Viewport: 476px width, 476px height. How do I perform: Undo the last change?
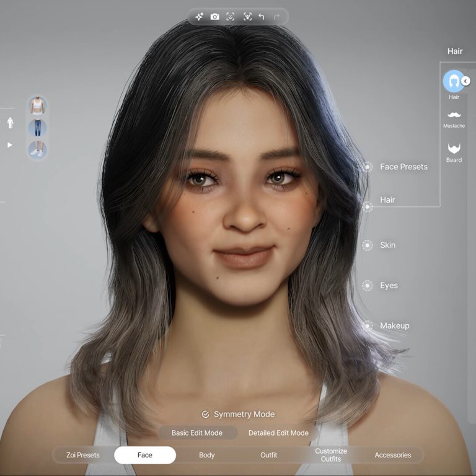(x=262, y=17)
